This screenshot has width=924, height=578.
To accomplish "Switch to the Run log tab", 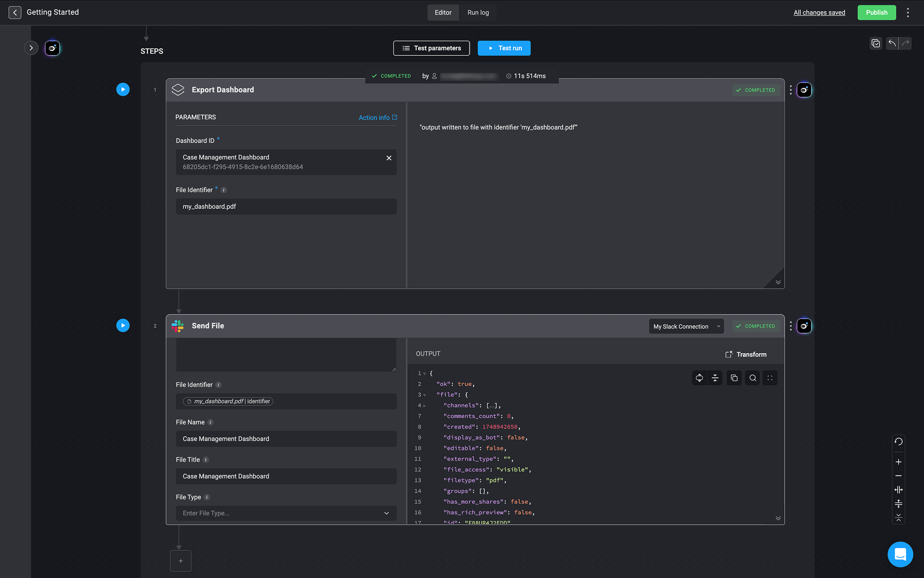I will [478, 12].
